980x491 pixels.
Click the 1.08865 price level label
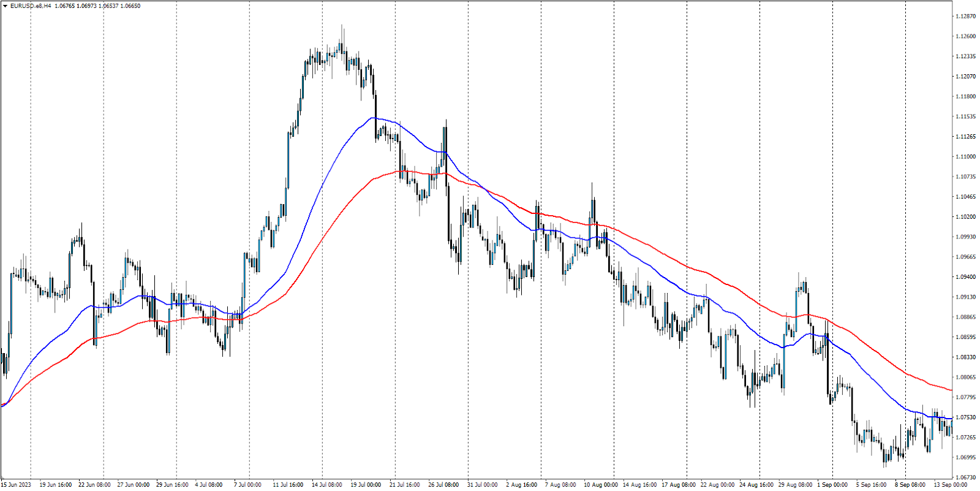(x=966, y=317)
